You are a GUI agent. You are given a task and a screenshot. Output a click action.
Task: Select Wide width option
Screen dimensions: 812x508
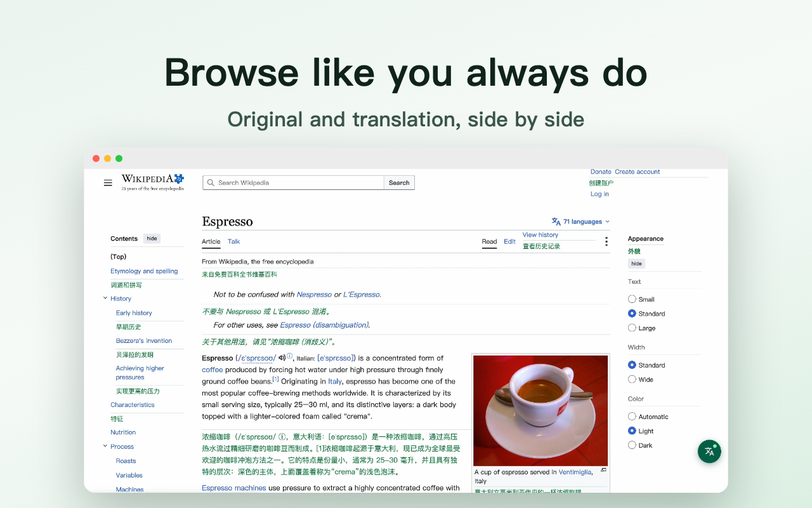coord(632,380)
